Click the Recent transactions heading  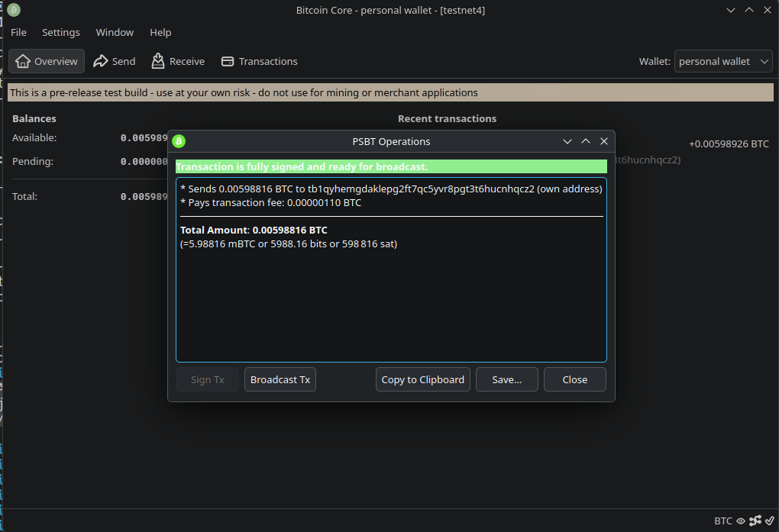tap(447, 119)
